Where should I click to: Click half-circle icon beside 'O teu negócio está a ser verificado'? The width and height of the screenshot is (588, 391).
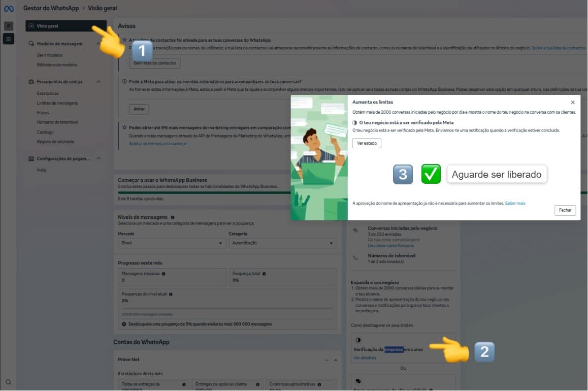click(355, 122)
